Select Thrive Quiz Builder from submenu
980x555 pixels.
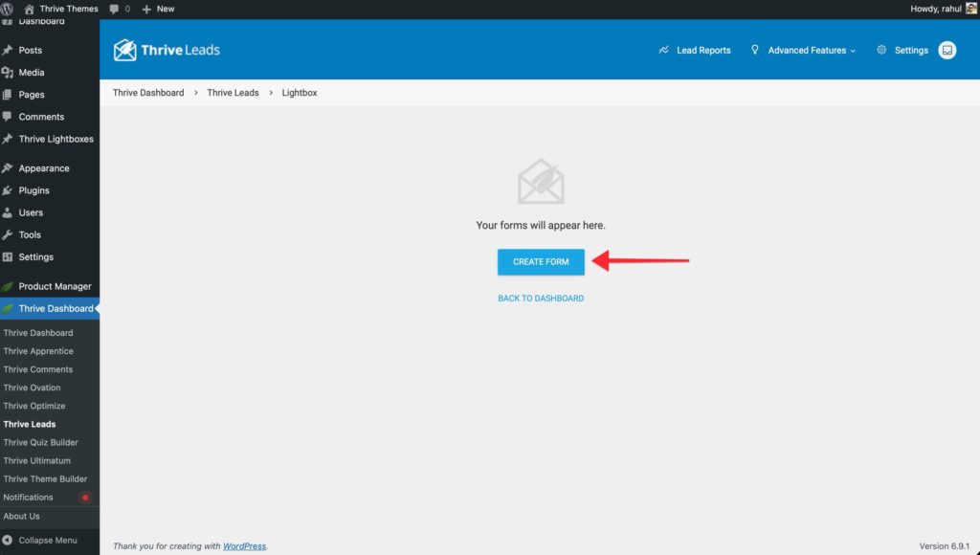(x=40, y=442)
